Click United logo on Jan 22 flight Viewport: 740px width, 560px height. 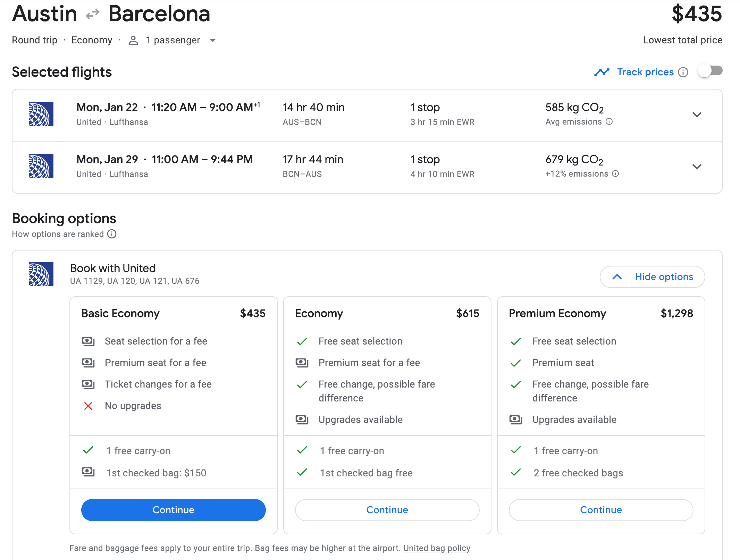[x=41, y=114]
